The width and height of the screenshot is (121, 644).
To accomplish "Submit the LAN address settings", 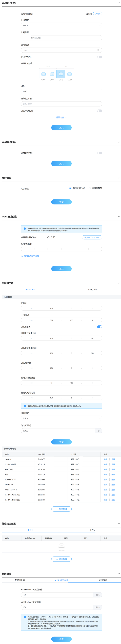I will point(61,442).
